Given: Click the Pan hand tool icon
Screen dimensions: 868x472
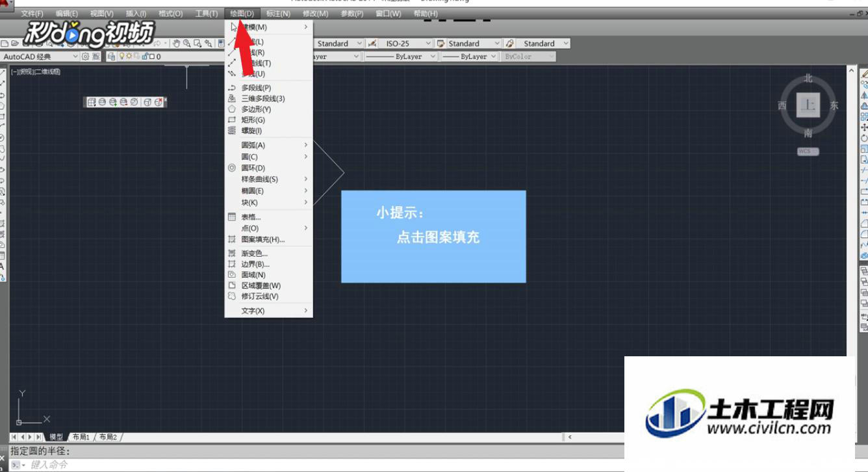Looking at the screenshot, I should [x=176, y=44].
